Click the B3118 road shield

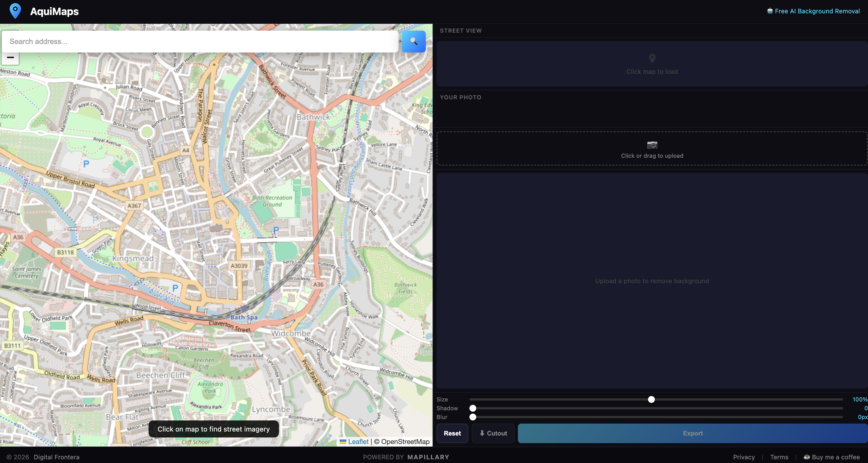pyautogui.click(x=65, y=252)
